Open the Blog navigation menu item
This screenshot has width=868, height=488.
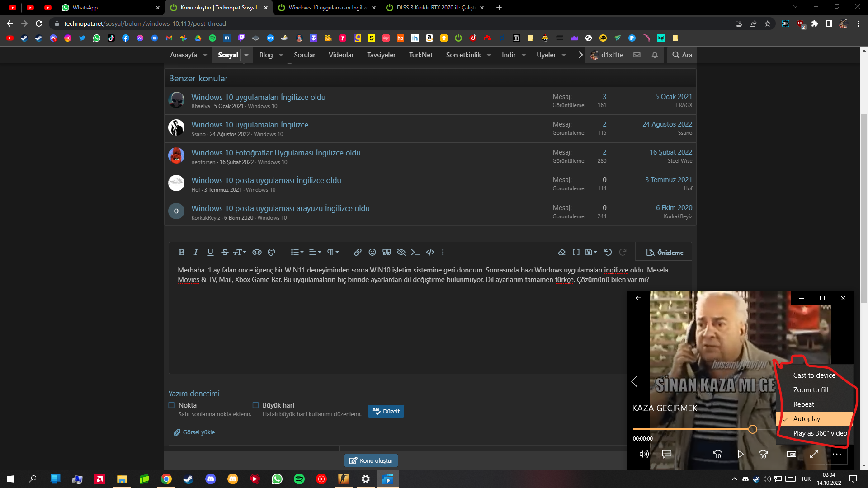click(x=266, y=55)
